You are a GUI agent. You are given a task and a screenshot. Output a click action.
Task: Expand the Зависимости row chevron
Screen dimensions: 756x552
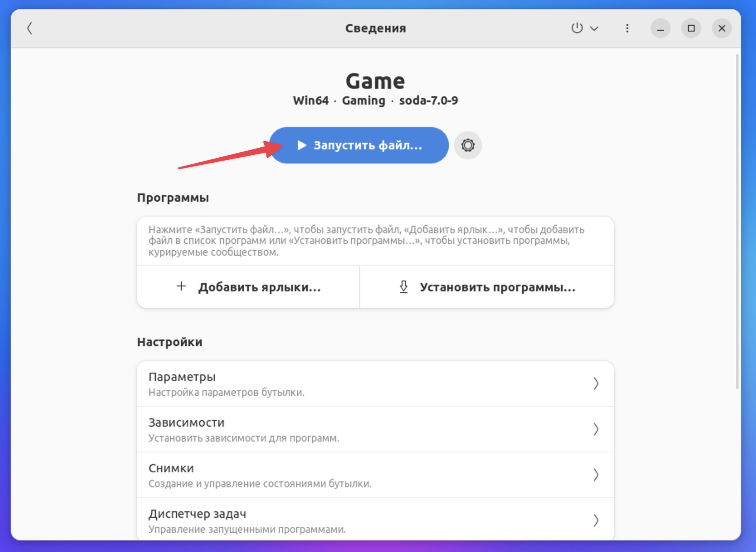596,429
